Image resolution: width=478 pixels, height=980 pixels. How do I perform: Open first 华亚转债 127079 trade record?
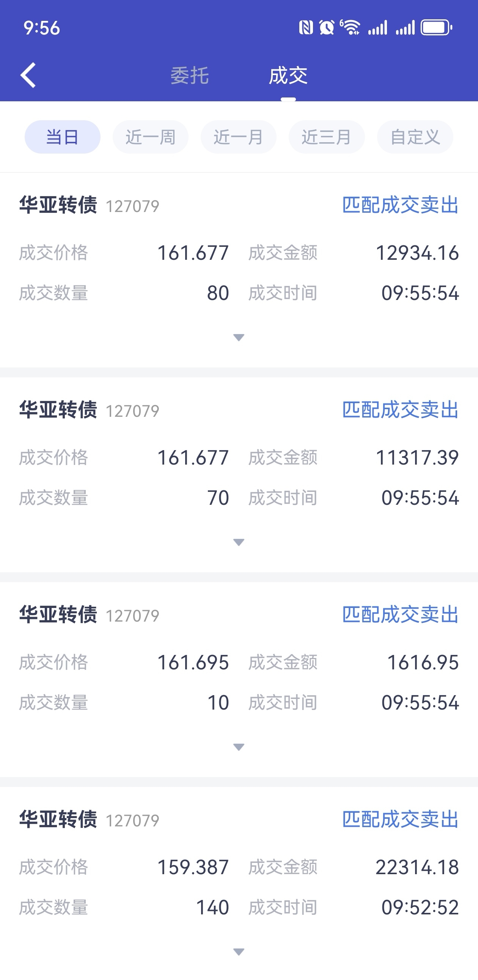pyautogui.click(x=239, y=270)
